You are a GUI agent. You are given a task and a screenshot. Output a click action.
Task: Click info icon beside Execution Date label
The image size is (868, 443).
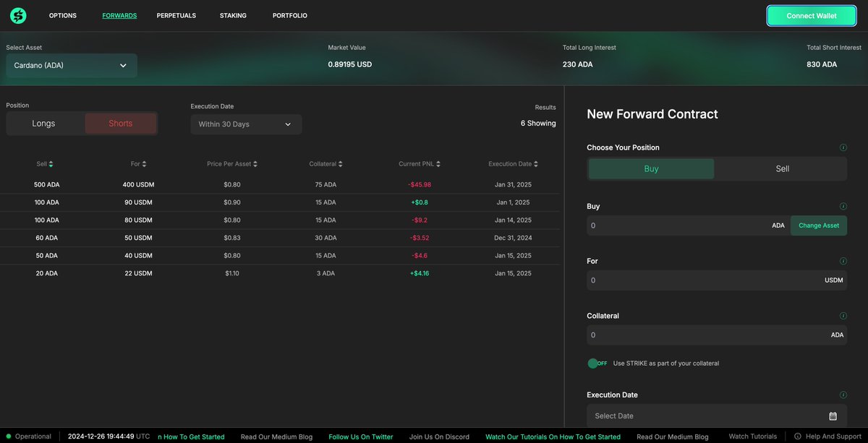click(x=843, y=395)
